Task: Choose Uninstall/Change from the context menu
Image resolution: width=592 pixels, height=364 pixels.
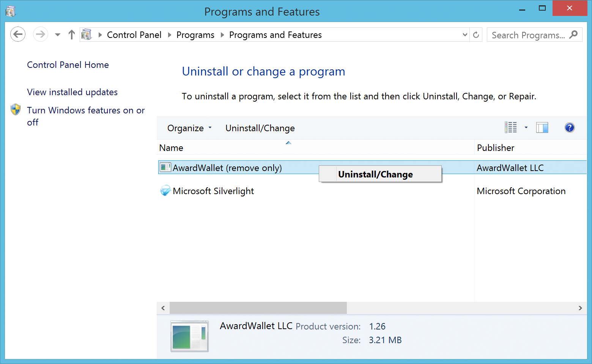Action: coord(375,174)
